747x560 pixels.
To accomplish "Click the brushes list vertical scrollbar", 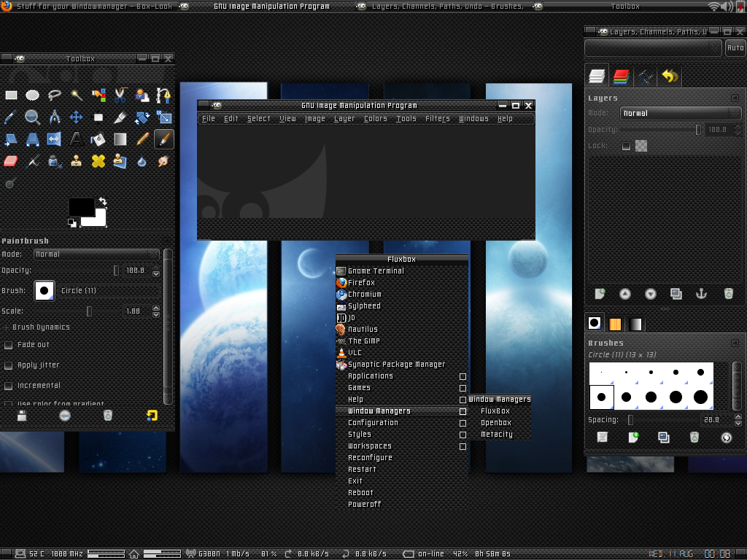I will (737, 386).
